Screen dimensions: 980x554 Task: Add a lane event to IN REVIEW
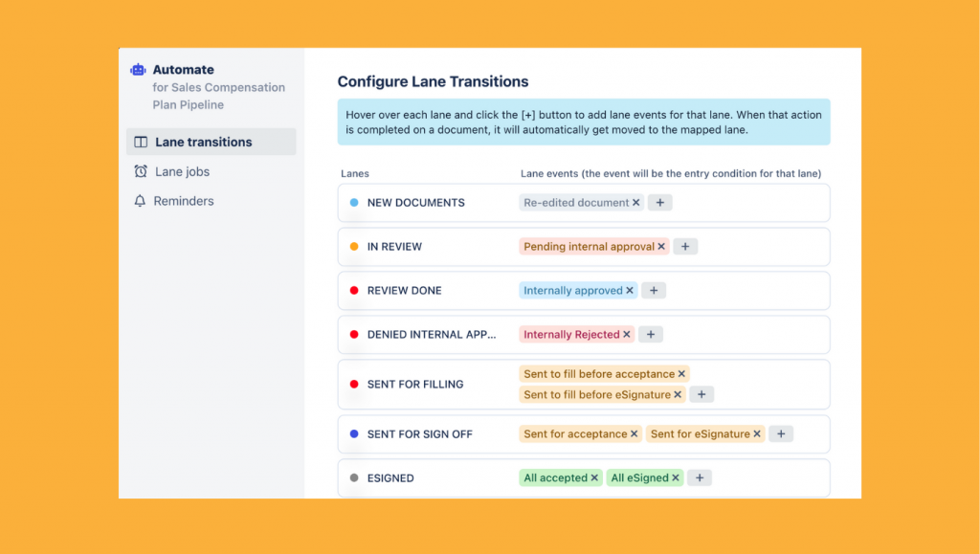pos(685,246)
